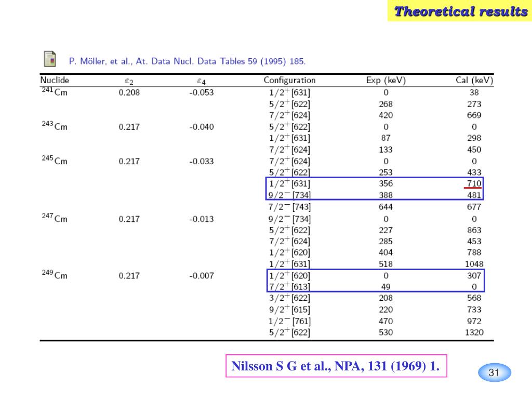Click the ε4 value -0.040

point(202,127)
